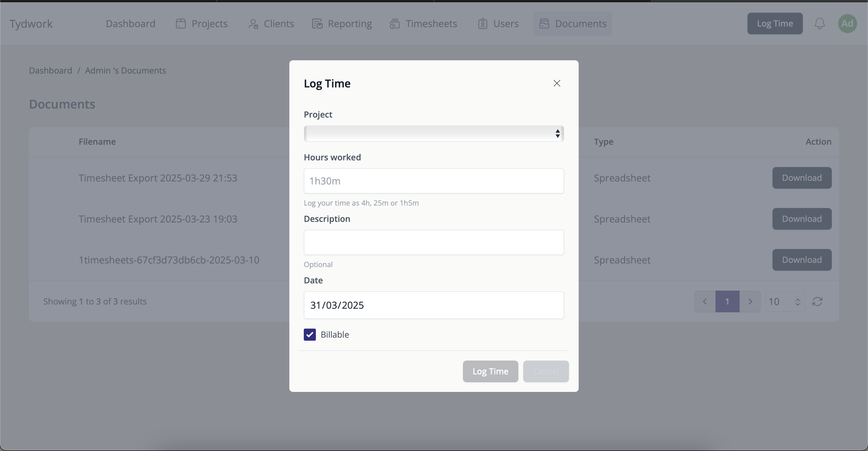Go to the Dashboard nav item
The height and width of the screenshot is (451, 868).
pyautogui.click(x=131, y=24)
